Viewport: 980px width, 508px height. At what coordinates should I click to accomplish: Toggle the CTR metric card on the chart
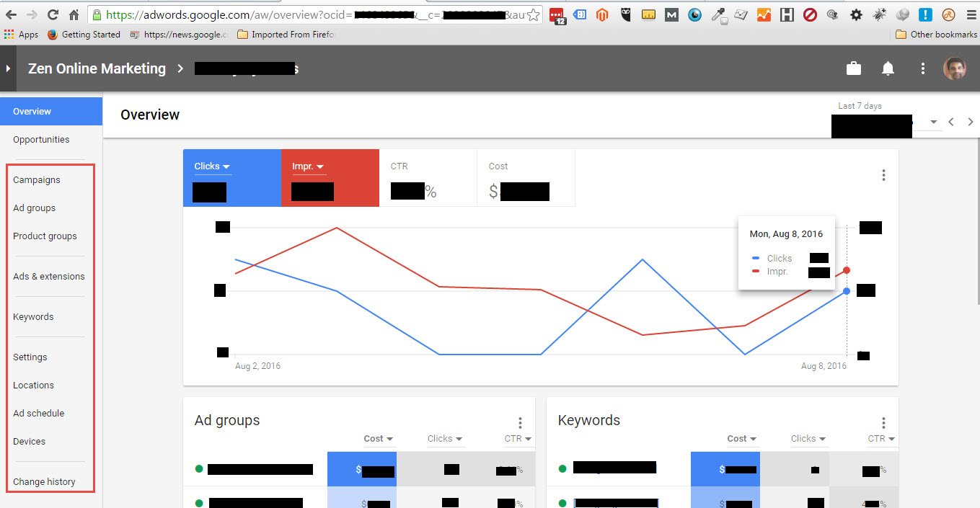[428, 177]
